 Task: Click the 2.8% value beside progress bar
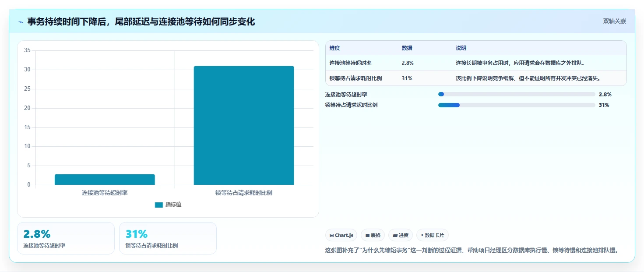[605, 94]
